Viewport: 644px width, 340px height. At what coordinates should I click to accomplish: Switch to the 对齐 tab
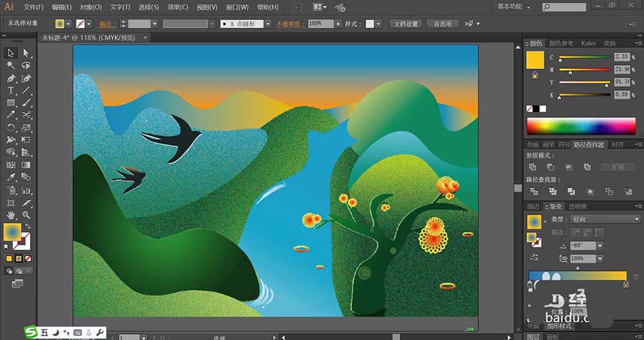point(618,144)
